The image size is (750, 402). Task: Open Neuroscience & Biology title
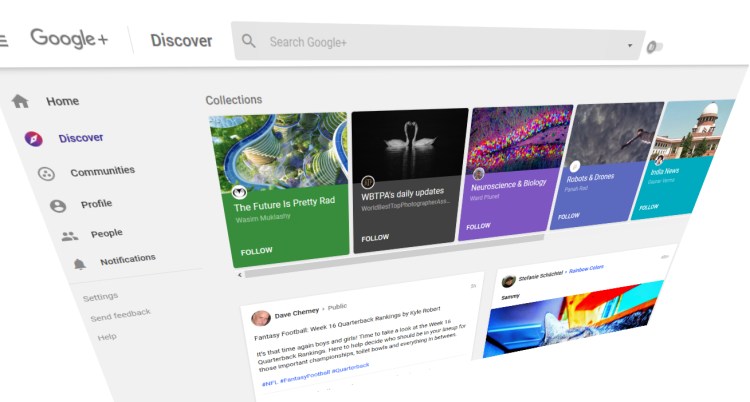[508, 184]
